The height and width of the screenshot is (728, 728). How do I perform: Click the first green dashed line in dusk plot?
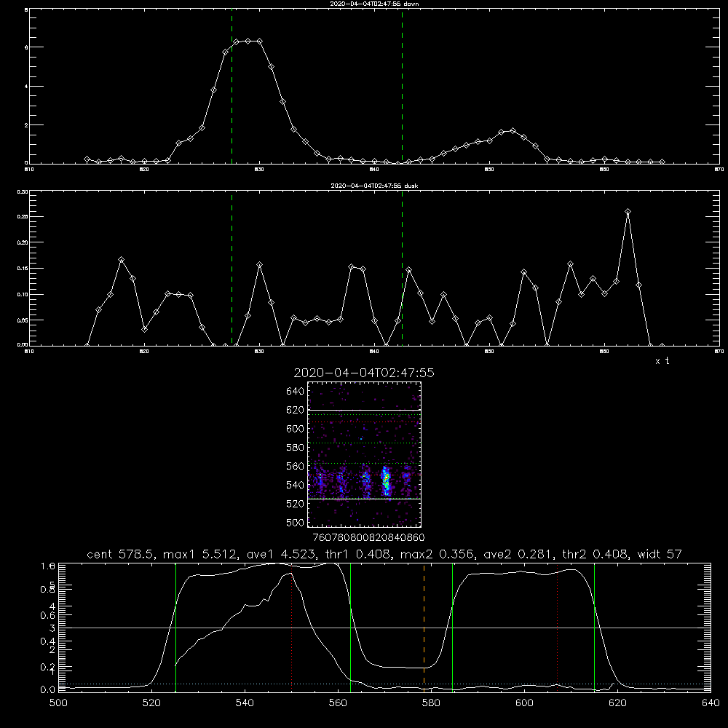tap(232, 269)
